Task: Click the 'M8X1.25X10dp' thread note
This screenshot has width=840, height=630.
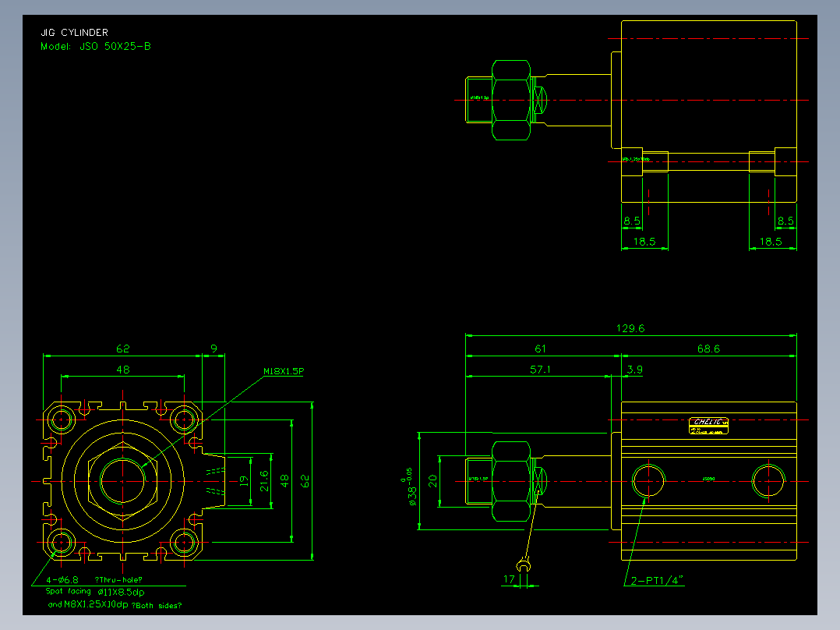Action: (96, 605)
